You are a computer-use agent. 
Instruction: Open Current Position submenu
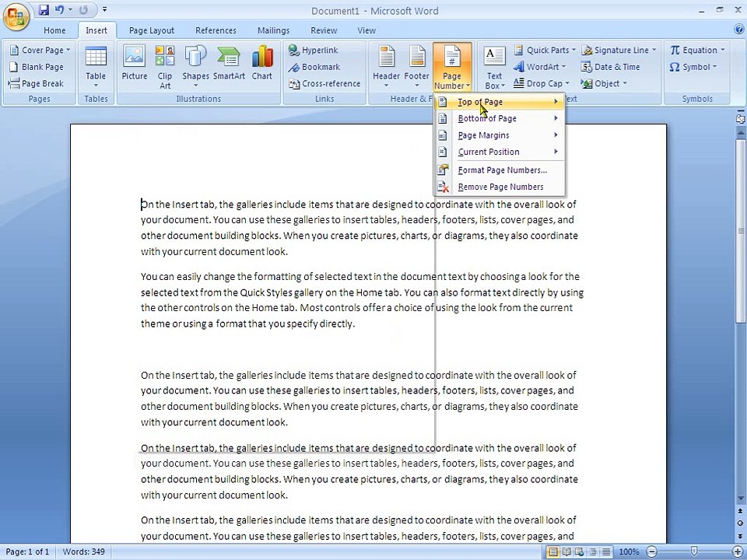point(500,152)
